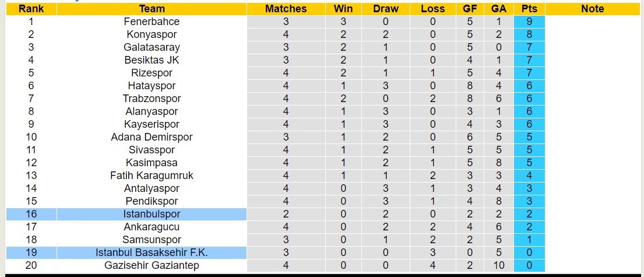Click the highlighted rank 16 cell
Screen dimensions: 644x277
point(31,214)
